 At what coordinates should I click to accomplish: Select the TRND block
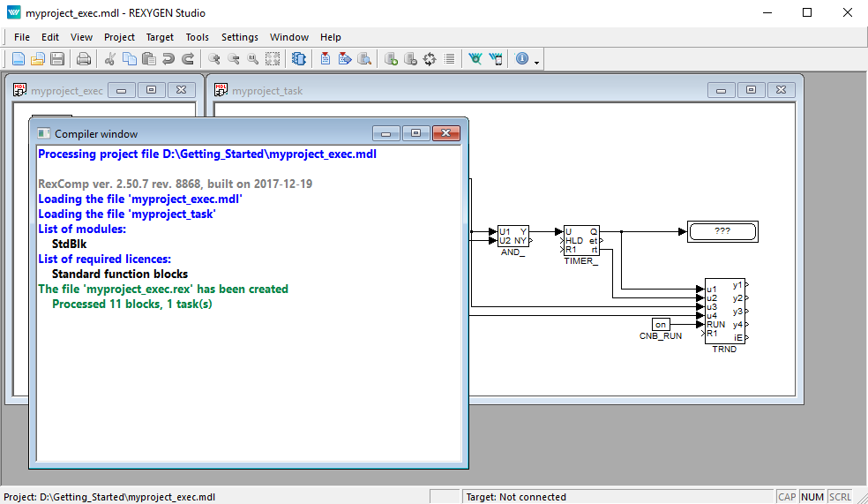725,311
